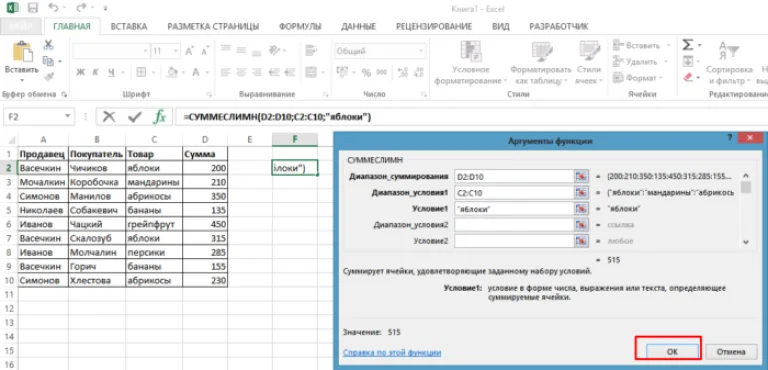Click the OK button in dialog

pos(672,351)
